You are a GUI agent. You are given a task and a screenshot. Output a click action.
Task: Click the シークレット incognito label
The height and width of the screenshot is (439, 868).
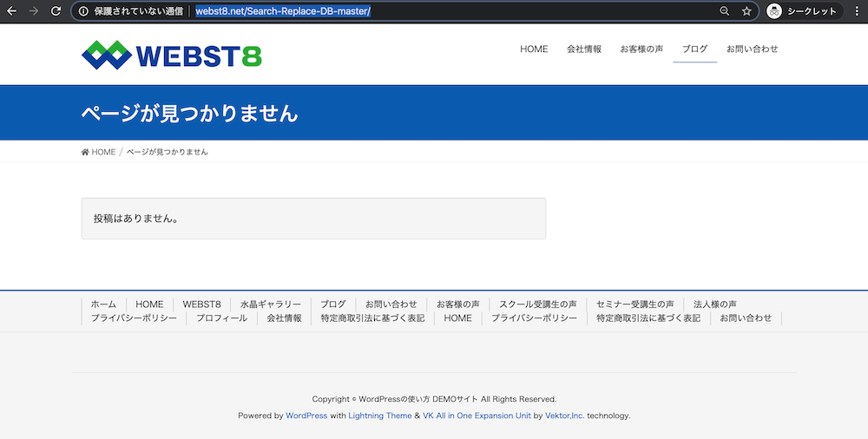click(x=812, y=11)
